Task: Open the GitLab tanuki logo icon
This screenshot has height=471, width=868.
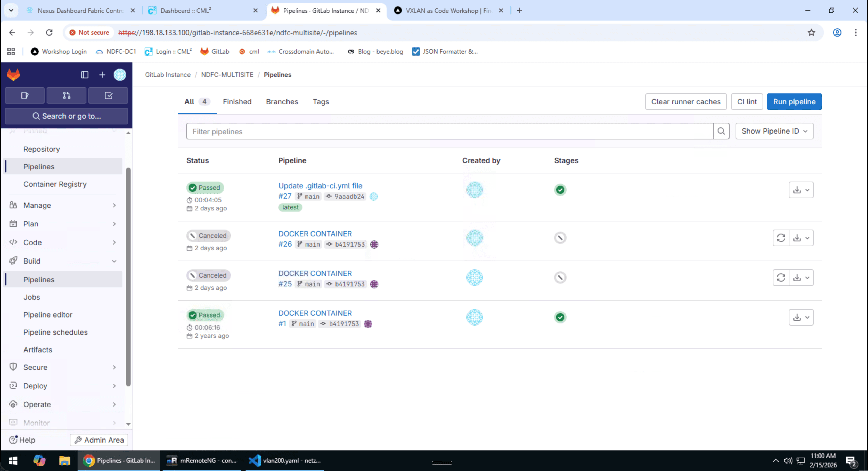Action: [13, 75]
